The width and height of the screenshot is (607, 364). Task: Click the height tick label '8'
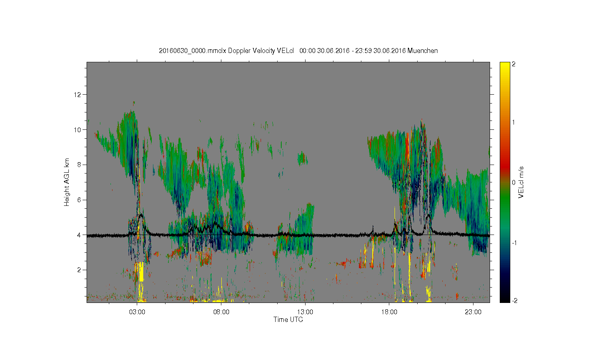(x=80, y=165)
